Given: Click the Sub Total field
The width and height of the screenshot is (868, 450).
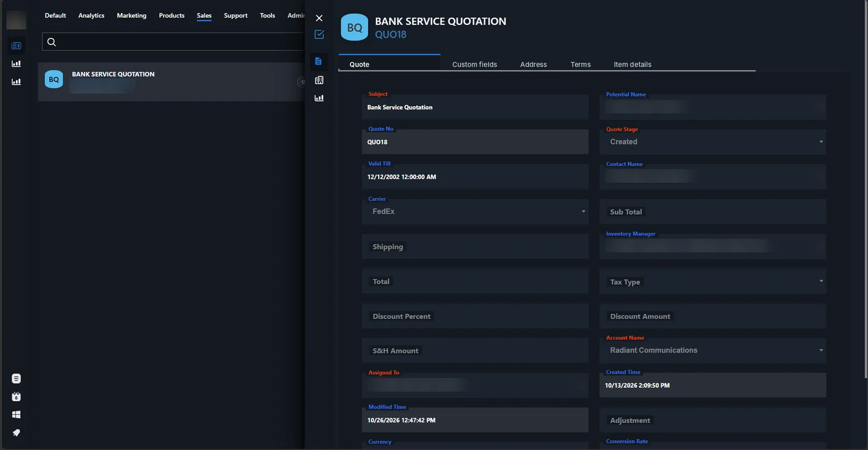Looking at the screenshot, I should (x=713, y=211).
